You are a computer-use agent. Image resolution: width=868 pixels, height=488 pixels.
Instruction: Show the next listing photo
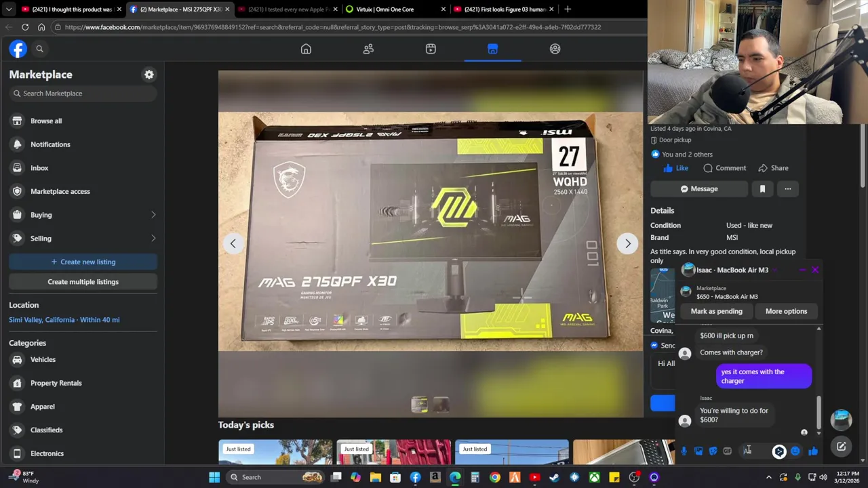627,243
